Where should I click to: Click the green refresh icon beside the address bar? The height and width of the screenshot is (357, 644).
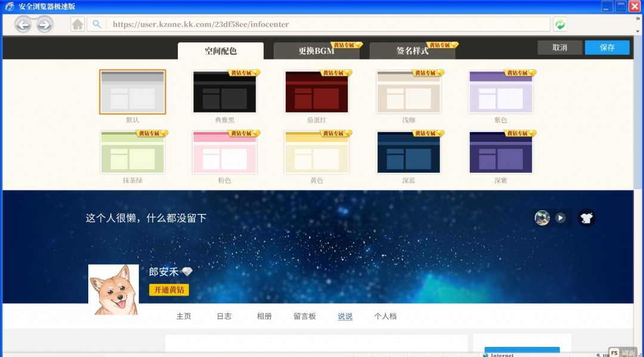click(559, 24)
